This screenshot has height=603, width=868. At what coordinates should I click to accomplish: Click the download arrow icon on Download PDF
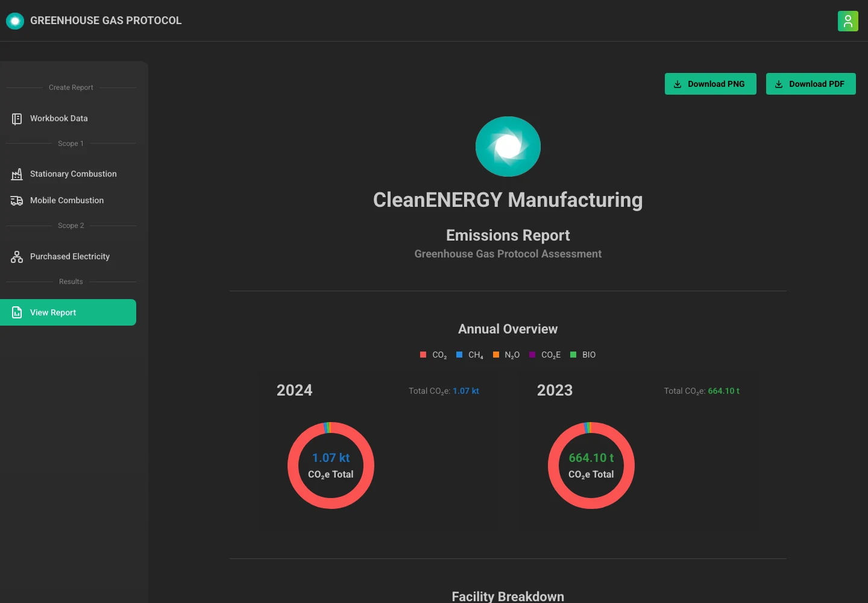point(779,84)
